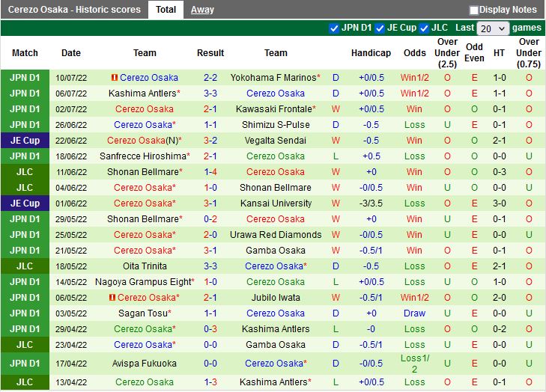Screen dimensions: 546x392
Task: Open Urawa Red Diamonds team page
Action: (x=276, y=235)
